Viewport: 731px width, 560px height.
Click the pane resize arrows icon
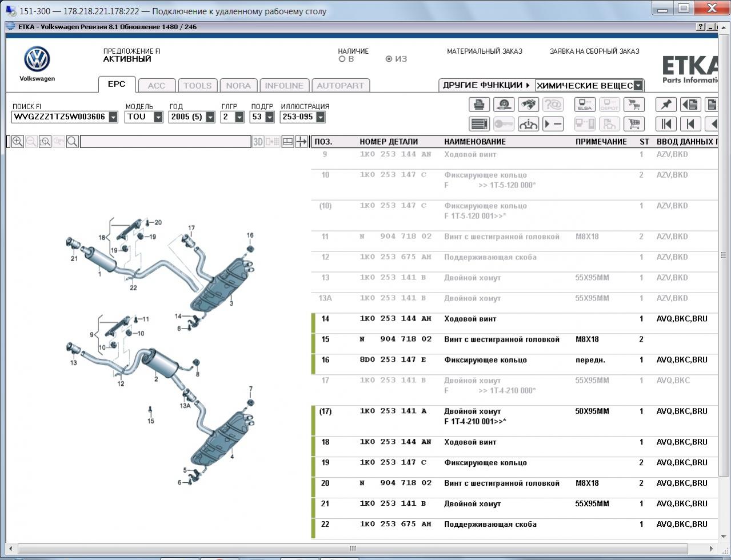[301, 142]
